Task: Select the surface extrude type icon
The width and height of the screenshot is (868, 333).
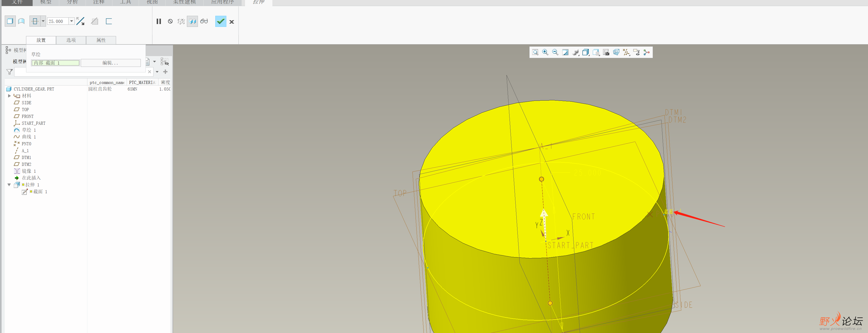Action: (x=21, y=21)
